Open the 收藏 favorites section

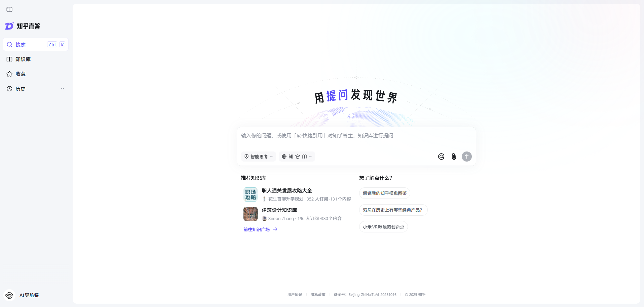pos(20,74)
